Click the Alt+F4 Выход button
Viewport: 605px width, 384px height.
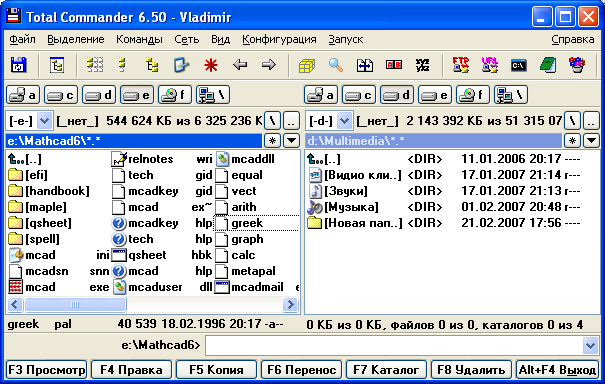tap(557, 370)
